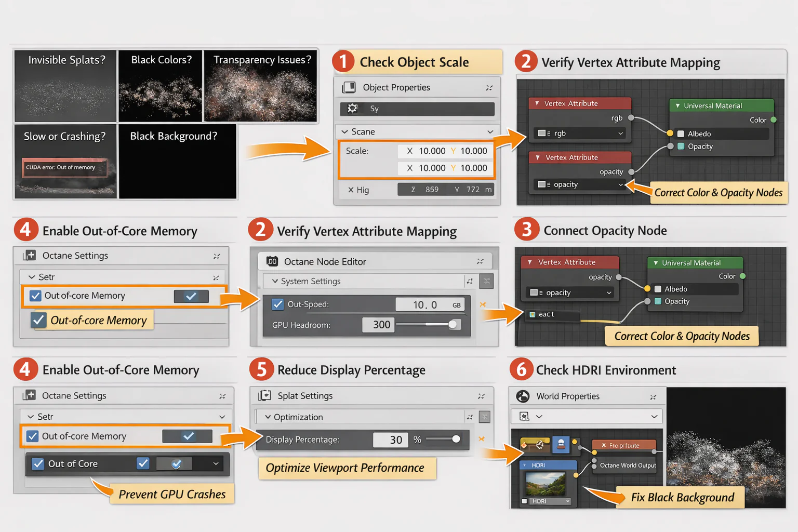This screenshot has height=532, width=798.
Task: Click the World Properties globe icon
Action: click(523, 396)
